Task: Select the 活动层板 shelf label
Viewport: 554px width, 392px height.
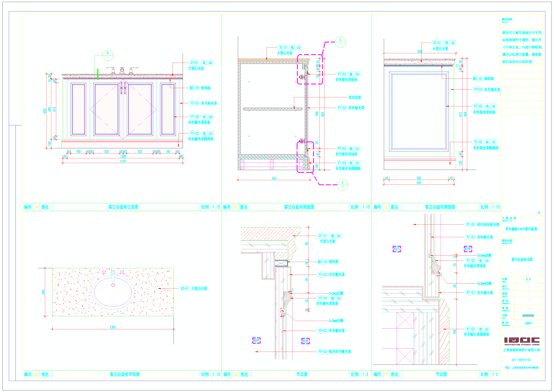Action: tap(355, 97)
